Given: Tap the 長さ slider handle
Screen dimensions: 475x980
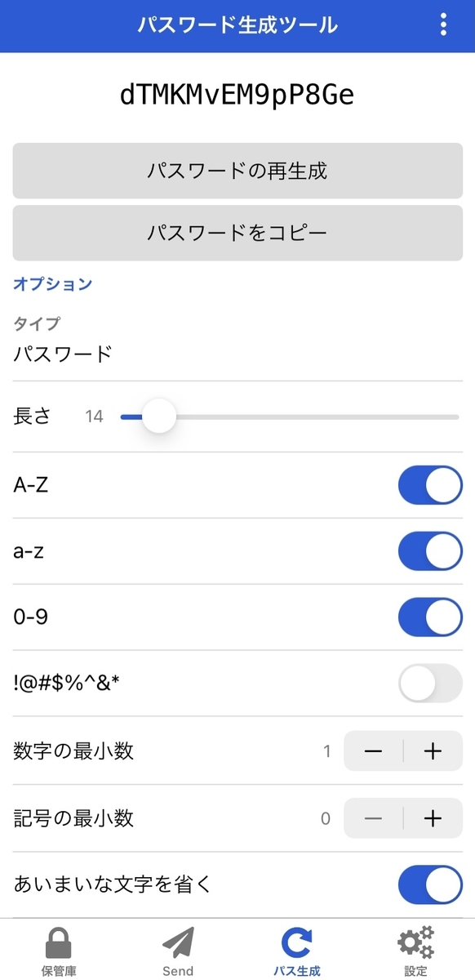Looking at the screenshot, I should pos(158,416).
